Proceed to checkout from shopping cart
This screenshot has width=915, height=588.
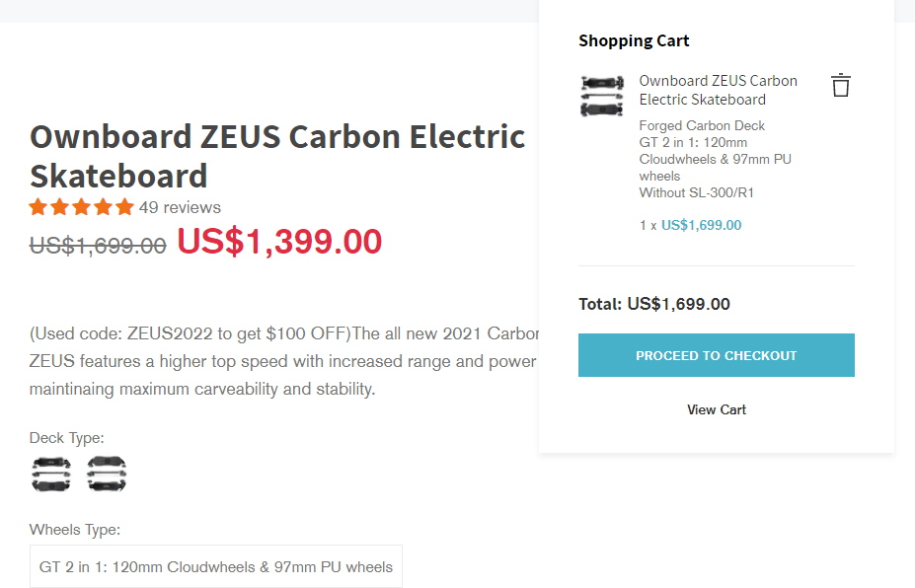click(x=716, y=355)
